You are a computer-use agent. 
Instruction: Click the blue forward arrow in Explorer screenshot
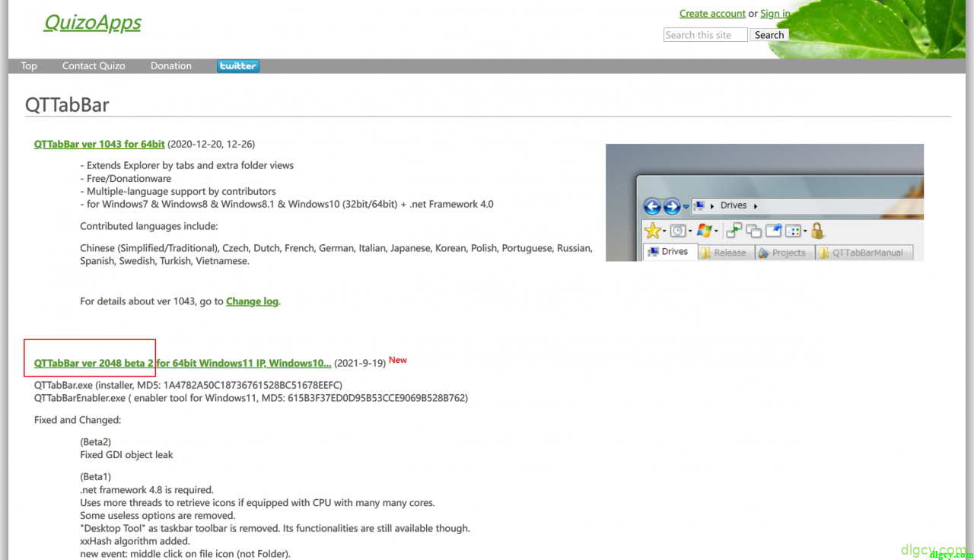671,206
